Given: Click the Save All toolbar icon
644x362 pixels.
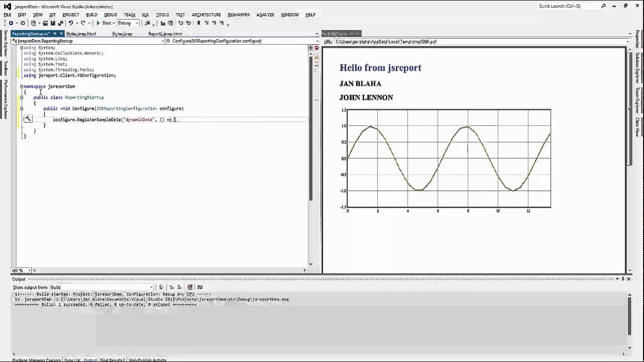Looking at the screenshot, I should tap(60, 23).
